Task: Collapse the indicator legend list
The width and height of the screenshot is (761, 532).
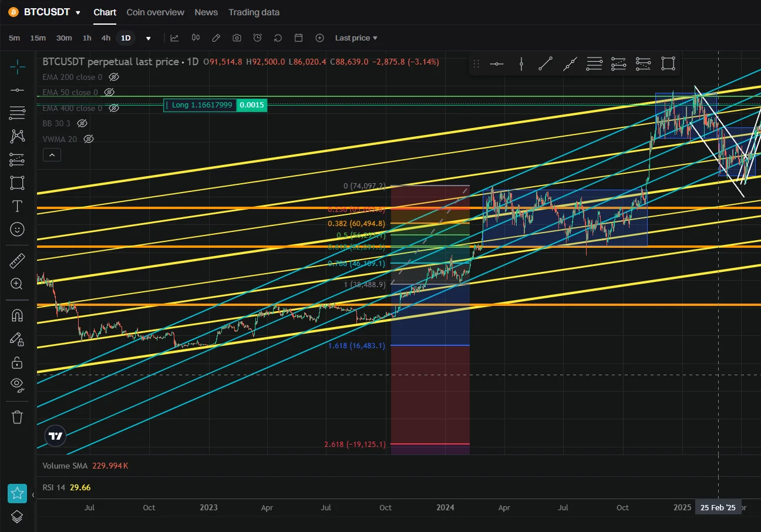Action: click(52, 155)
